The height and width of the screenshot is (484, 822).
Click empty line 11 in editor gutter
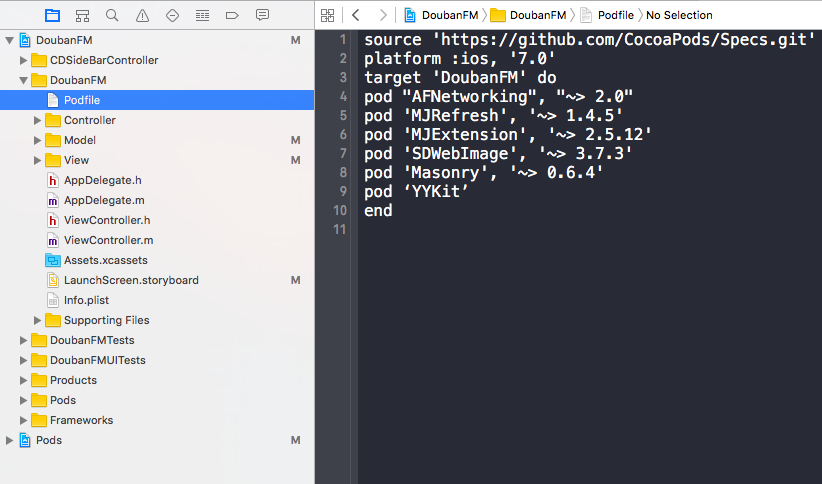point(340,229)
